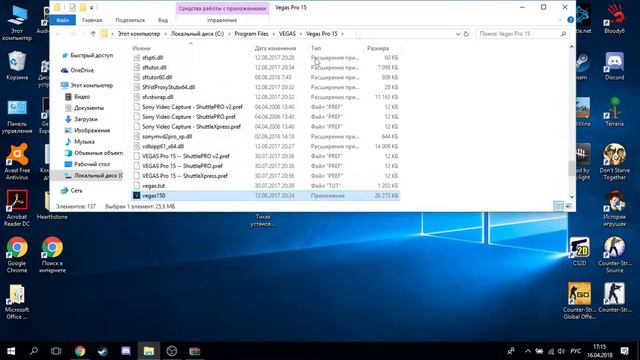The height and width of the screenshot is (360, 640).
Task: Open Корзина recycle bin desktop icon
Action: click(17, 66)
